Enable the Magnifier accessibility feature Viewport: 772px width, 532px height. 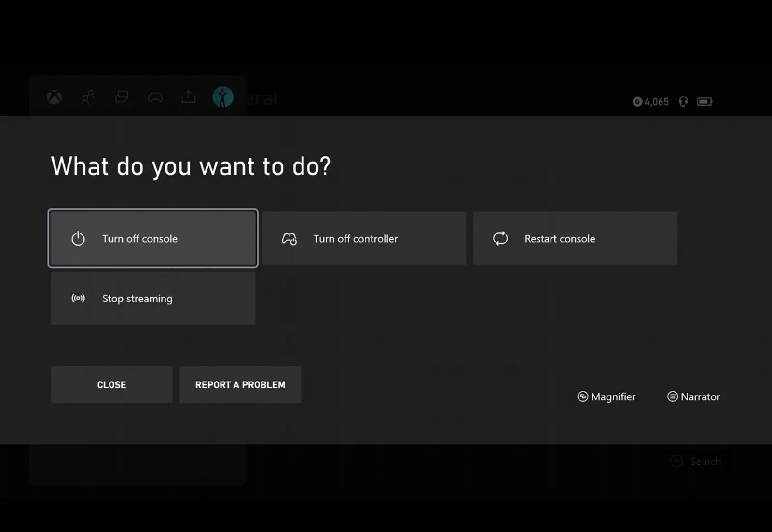click(x=607, y=396)
